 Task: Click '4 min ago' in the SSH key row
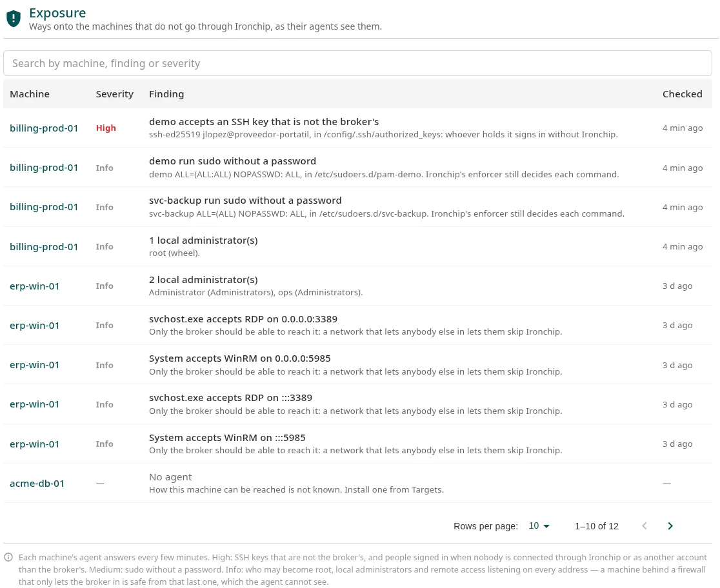point(683,128)
